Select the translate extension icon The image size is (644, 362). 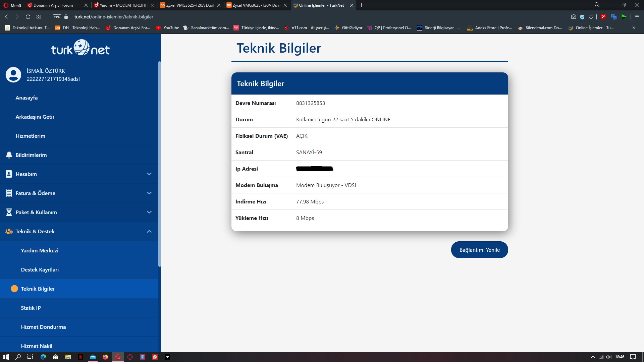(614, 17)
